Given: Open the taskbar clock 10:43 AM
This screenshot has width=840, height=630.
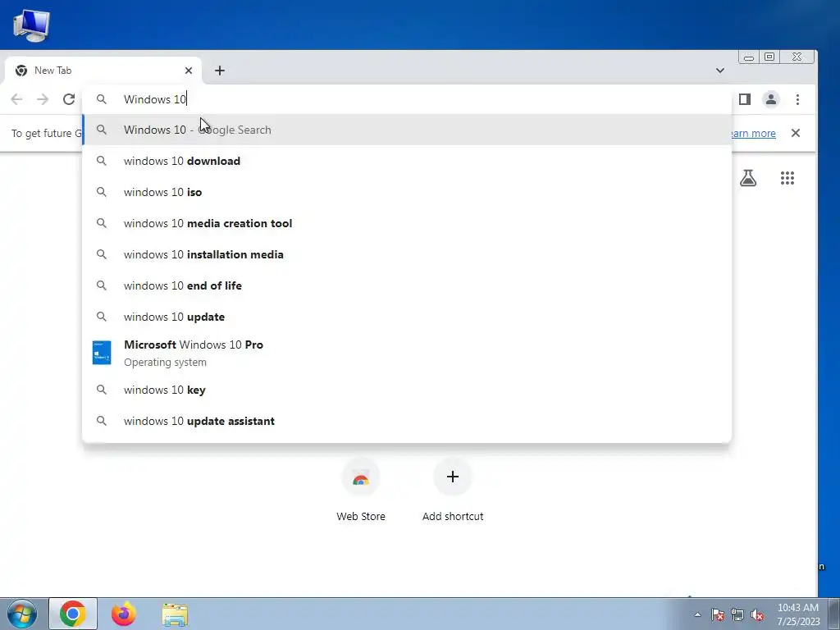Looking at the screenshot, I should (798, 614).
